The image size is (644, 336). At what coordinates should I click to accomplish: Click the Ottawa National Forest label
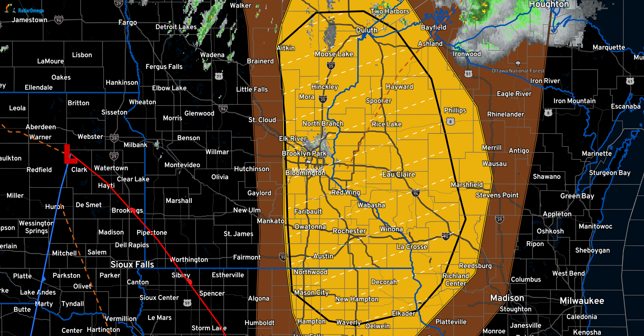click(x=518, y=71)
